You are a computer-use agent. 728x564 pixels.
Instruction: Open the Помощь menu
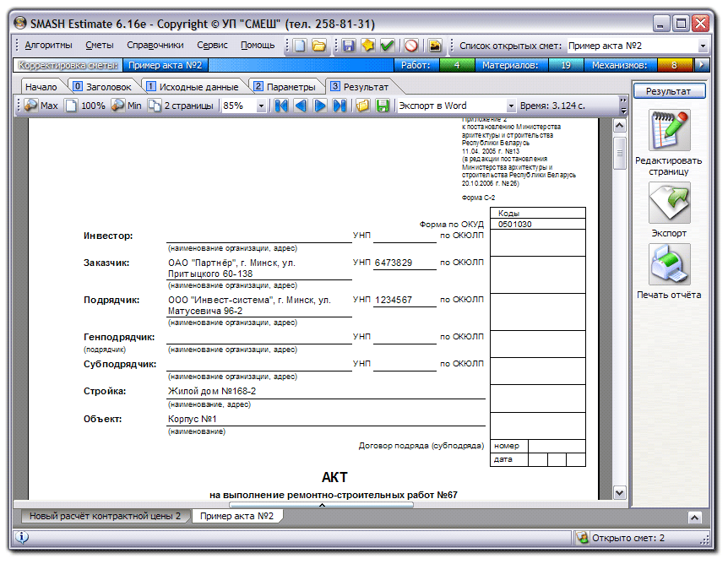pyautogui.click(x=258, y=45)
